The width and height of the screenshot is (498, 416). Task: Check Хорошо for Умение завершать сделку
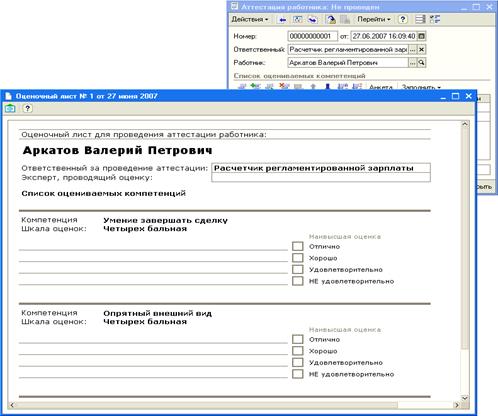[x=298, y=258]
